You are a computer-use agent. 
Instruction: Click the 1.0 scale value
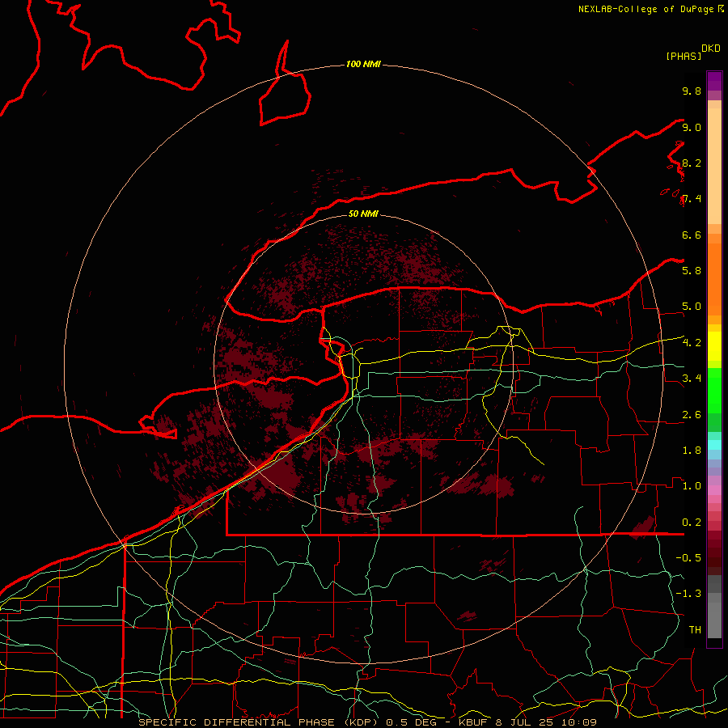[692, 486]
